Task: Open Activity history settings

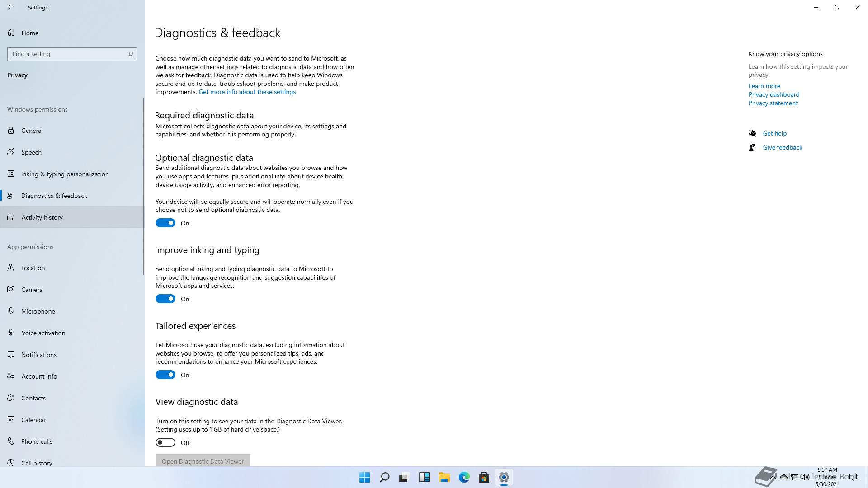Action: (x=72, y=217)
